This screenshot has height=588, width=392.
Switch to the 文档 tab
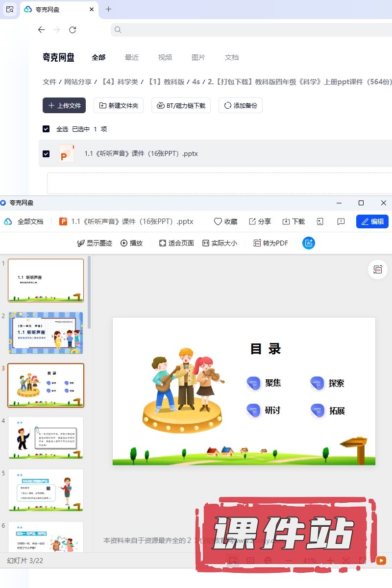point(232,57)
